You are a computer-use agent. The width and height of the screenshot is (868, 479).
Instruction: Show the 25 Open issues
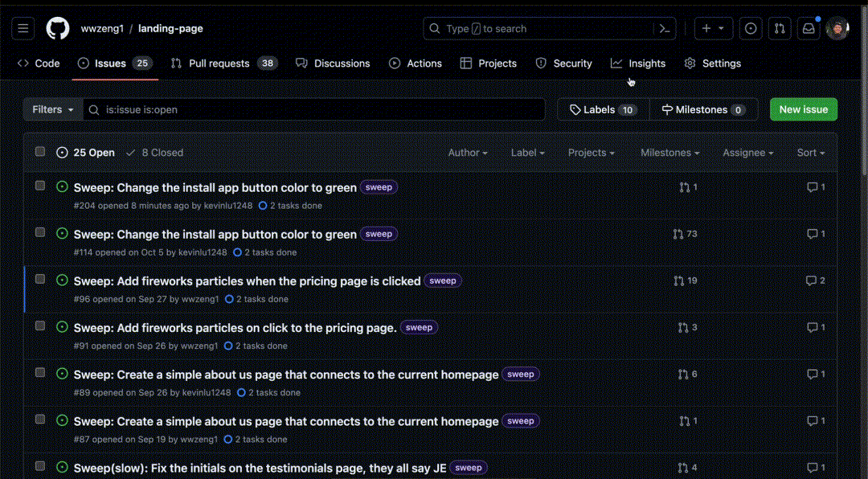86,152
